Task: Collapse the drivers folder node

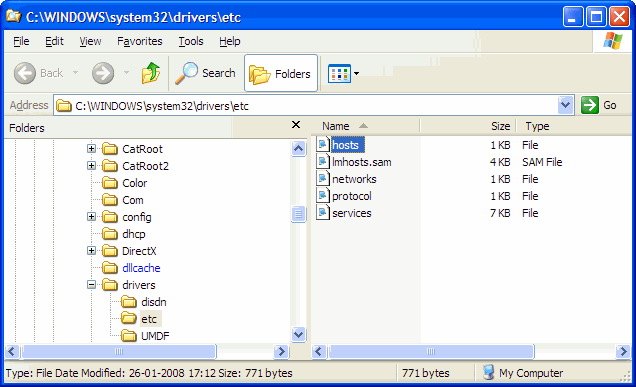Action: [91, 285]
